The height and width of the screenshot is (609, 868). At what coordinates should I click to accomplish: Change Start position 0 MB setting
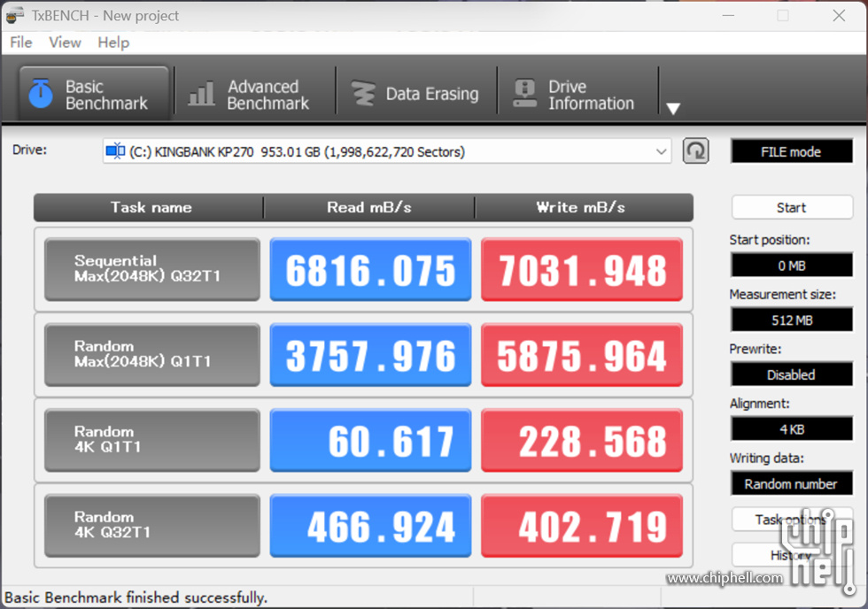(792, 266)
